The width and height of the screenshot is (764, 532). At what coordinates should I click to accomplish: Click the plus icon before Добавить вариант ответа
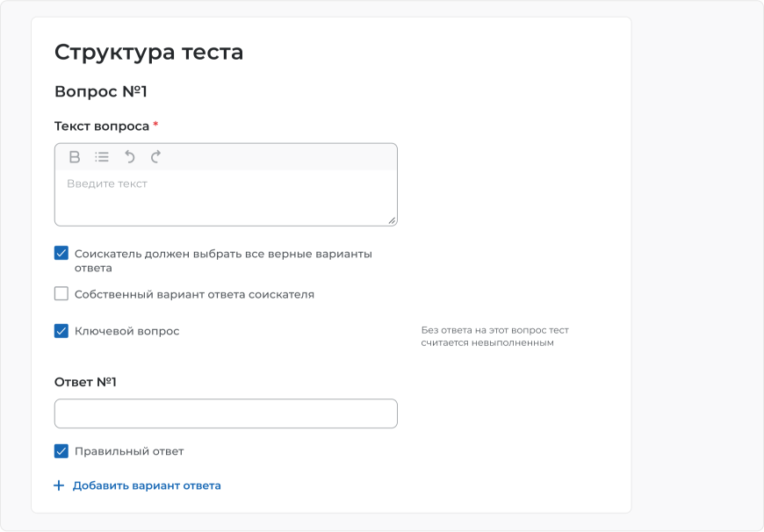point(59,485)
